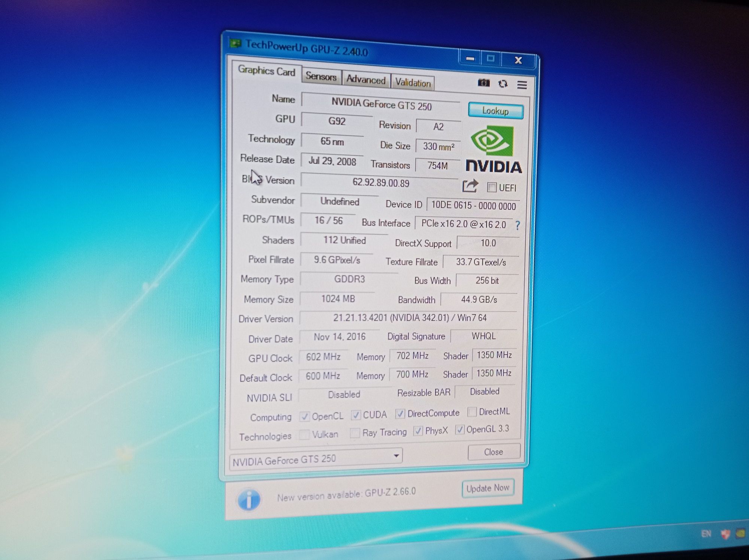This screenshot has height=560, width=749.
Task: Click the Digital Signature WHQL field
Action: pyautogui.click(x=483, y=336)
